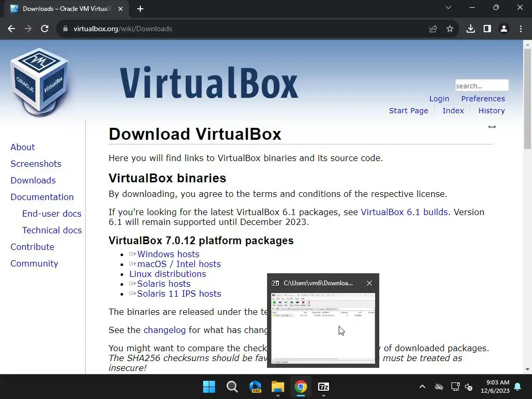This screenshot has height=399, width=532.
Task: Select Downloads in the sidebar
Action: coord(33,180)
